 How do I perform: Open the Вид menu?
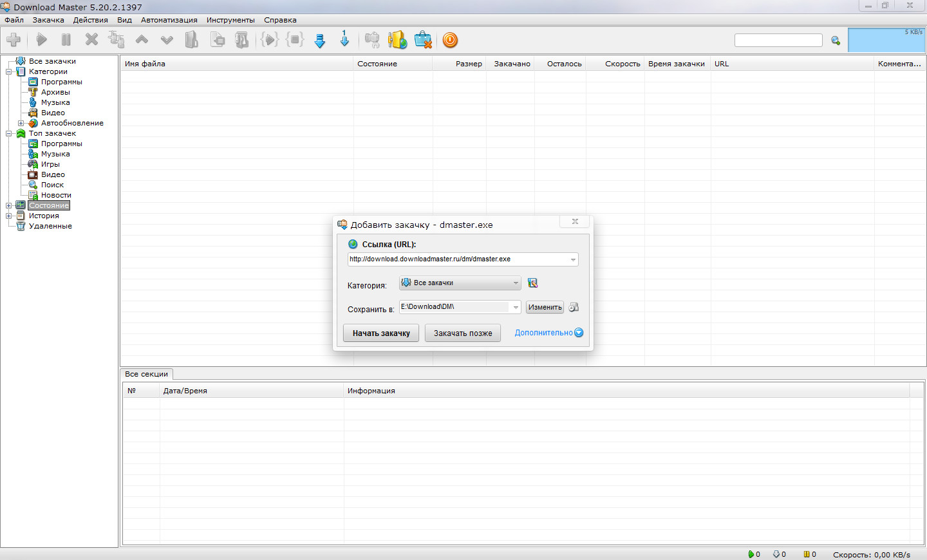[124, 20]
